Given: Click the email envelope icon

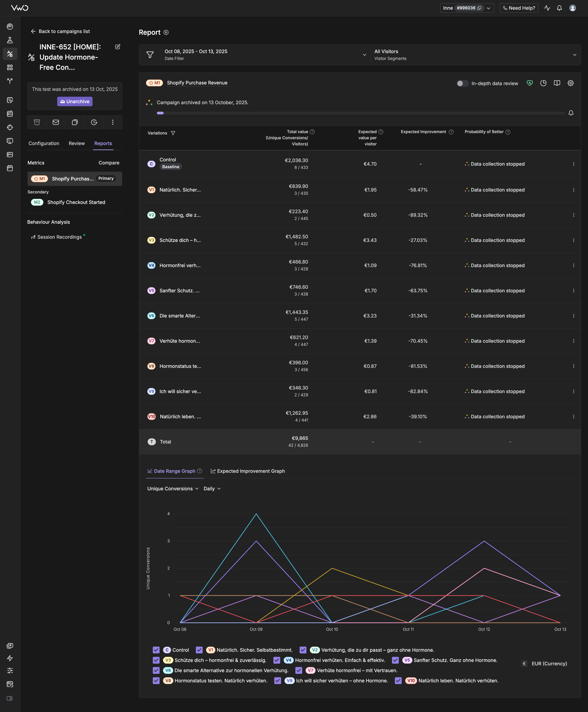Looking at the screenshot, I should [x=56, y=122].
